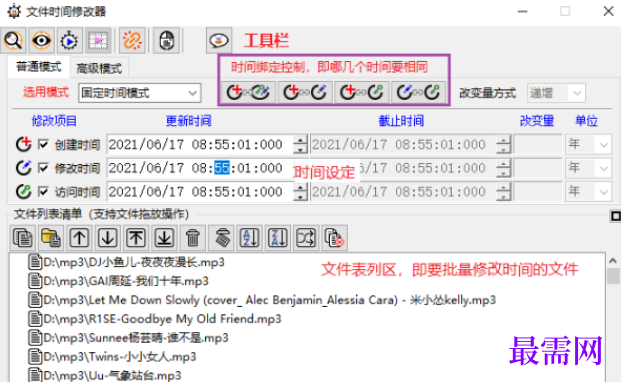The width and height of the screenshot is (621, 382).
Task: Open the 固定时间模式 mode dropdown
Action: coord(140,93)
